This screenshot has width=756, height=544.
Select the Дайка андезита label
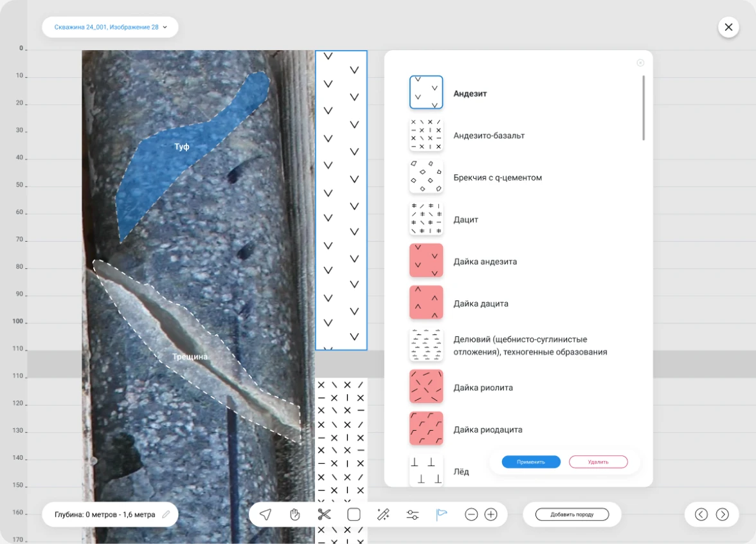[485, 261]
